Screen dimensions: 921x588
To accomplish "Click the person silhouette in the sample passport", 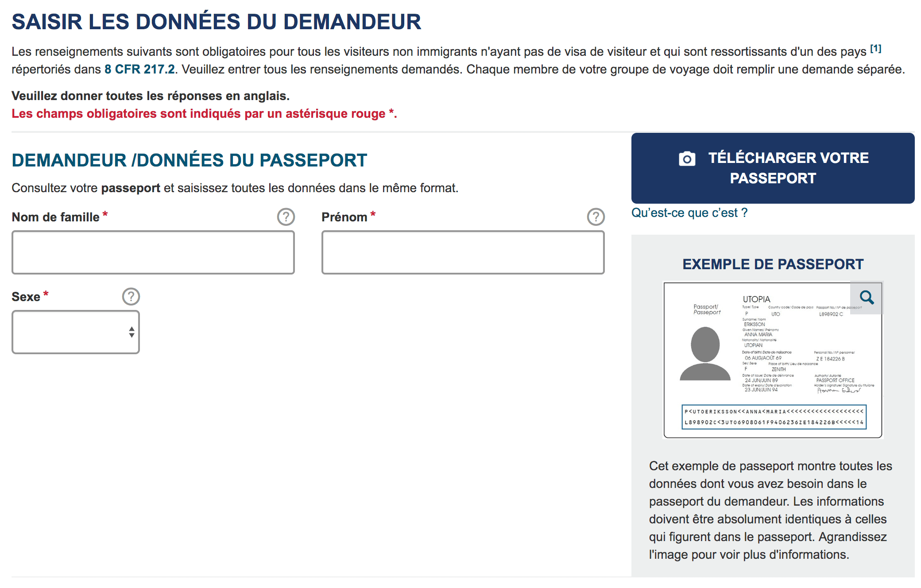I will click(705, 353).
